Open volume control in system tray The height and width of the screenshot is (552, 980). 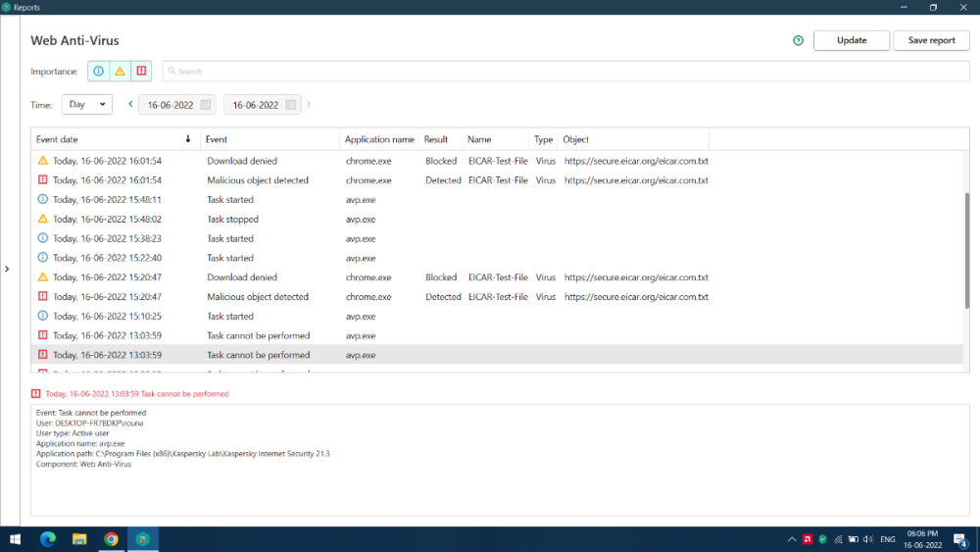pyautogui.click(x=868, y=539)
